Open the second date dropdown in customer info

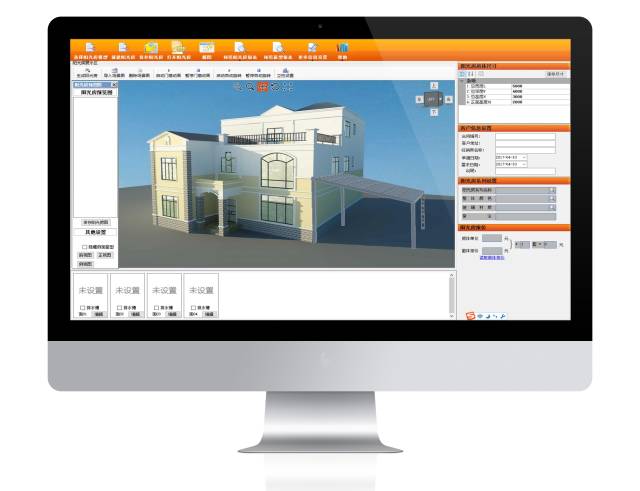pos(524,164)
